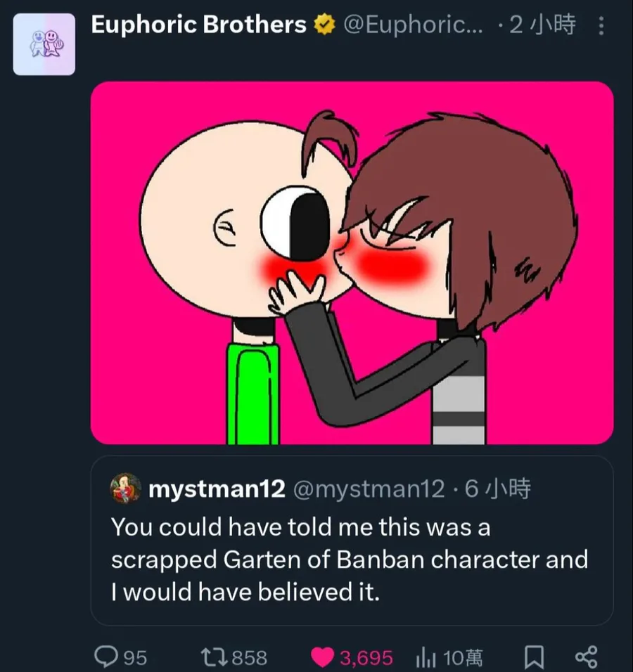Click the share icon
This screenshot has height=672, width=633.
[x=586, y=657]
